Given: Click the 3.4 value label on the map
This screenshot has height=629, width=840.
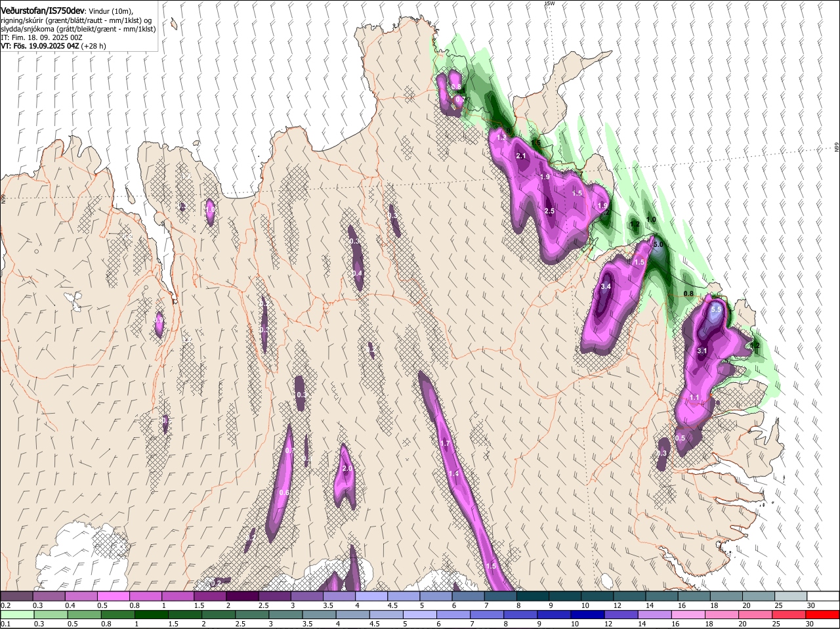Looking at the screenshot, I should click(606, 286).
